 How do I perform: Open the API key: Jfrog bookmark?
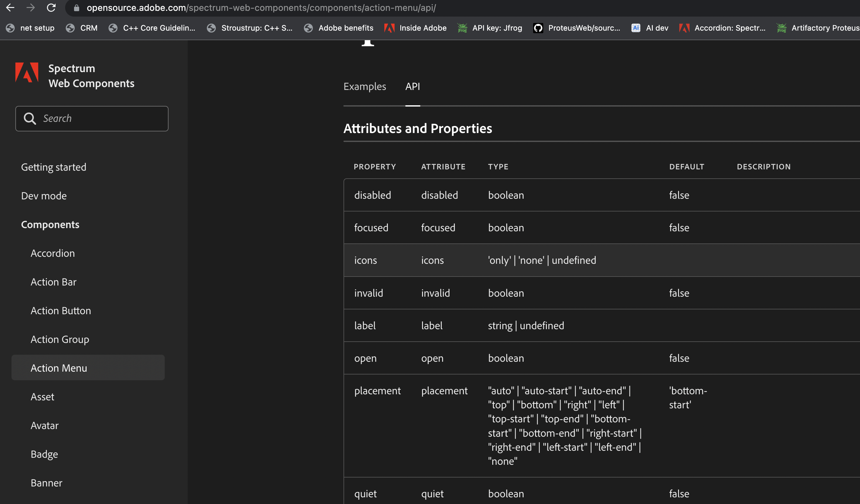(490, 28)
